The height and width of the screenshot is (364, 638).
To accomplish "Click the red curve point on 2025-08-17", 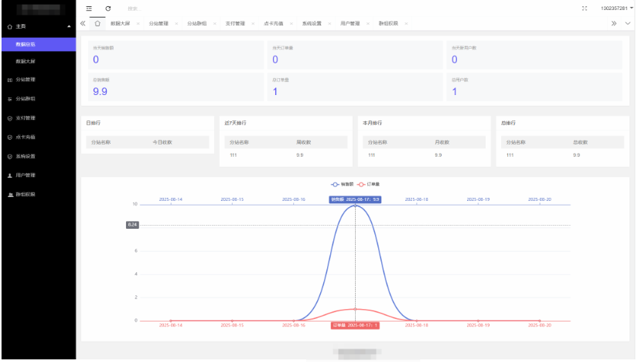I will click(x=355, y=309).
